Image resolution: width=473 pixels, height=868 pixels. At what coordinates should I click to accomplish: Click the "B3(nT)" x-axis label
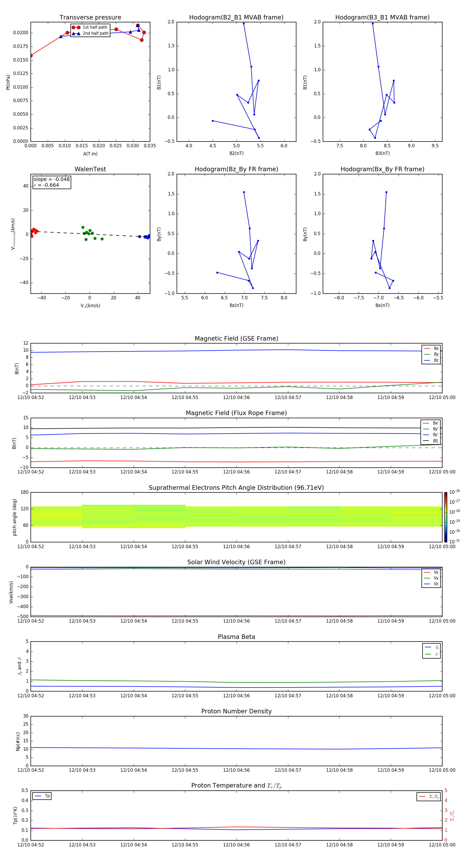[x=382, y=153]
